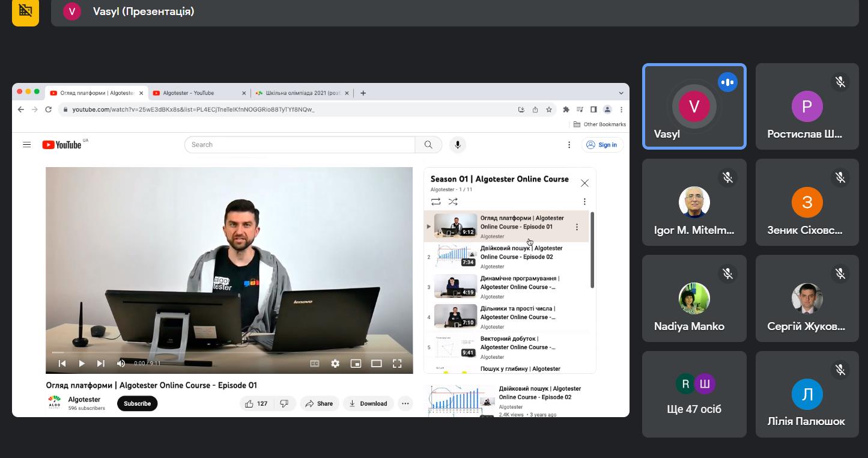Viewport: 868px width, 458px height.
Task: Open more actions menu beside Download
Action: [x=405, y=404]
